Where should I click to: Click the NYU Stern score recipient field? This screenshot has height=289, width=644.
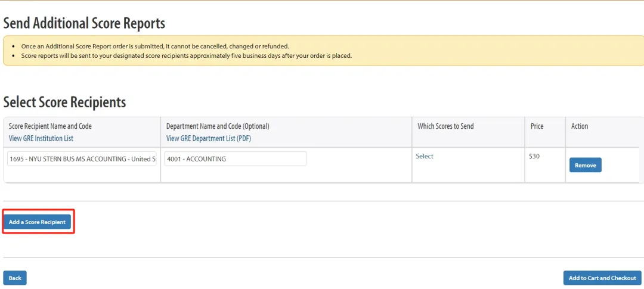82,159
